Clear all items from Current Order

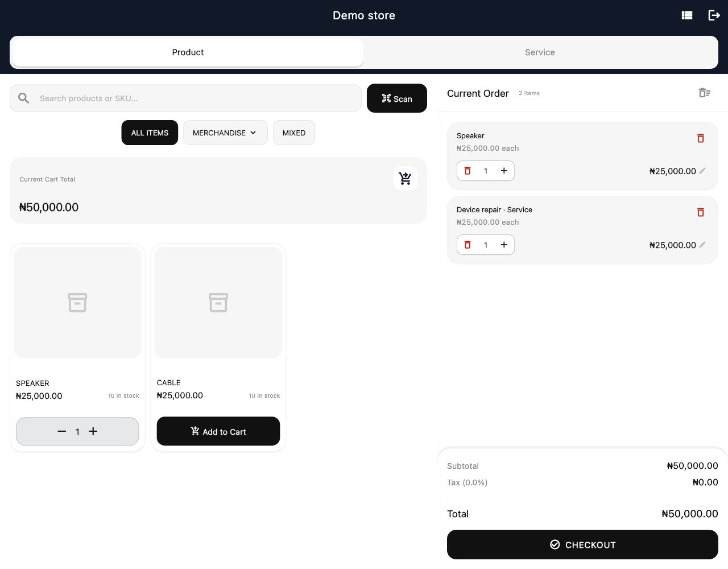coord(705,93)
